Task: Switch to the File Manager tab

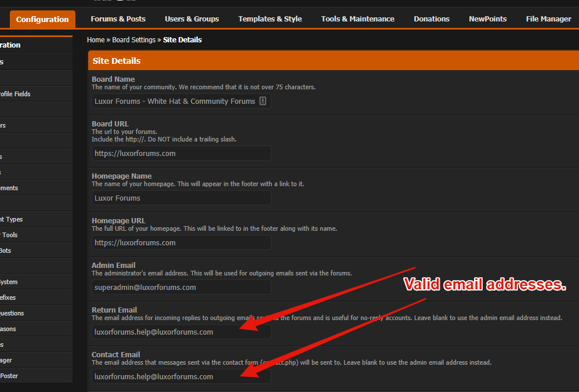Action: [548, 19]
